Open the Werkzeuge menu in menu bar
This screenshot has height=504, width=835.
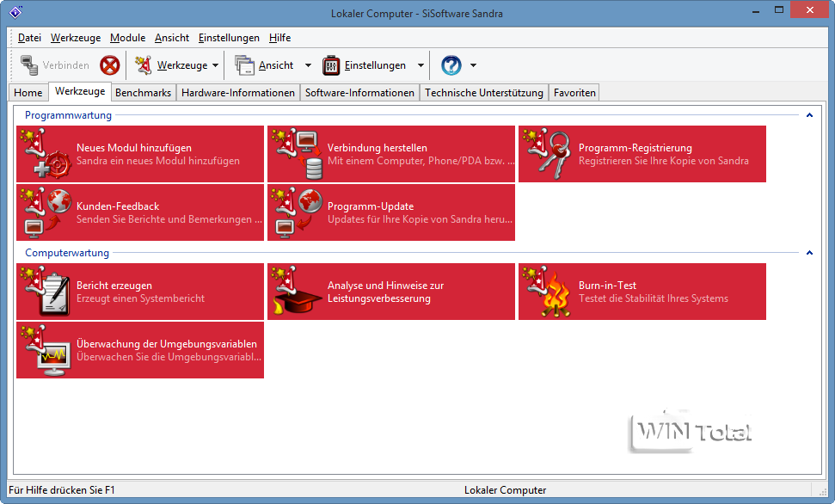coord(76,38)
